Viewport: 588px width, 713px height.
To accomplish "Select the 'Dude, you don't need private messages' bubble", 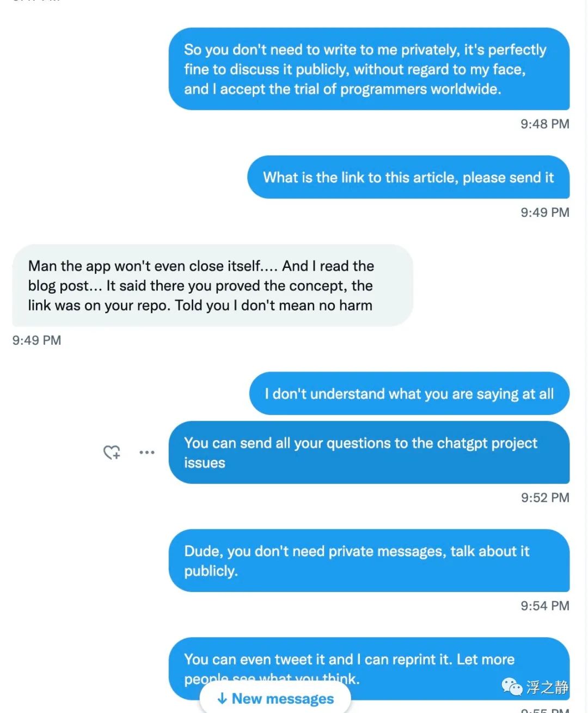I will (369, 560).
